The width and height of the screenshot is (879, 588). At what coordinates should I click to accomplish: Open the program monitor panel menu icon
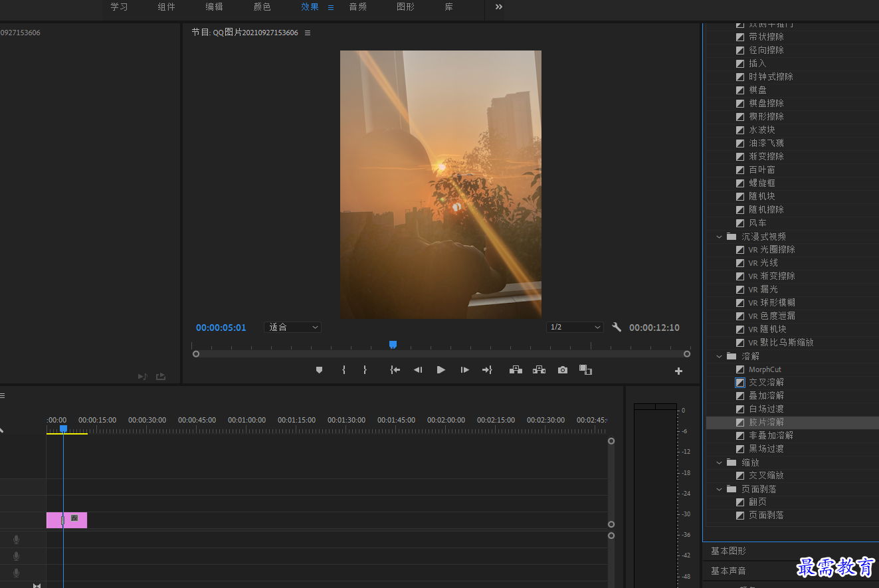308,33
